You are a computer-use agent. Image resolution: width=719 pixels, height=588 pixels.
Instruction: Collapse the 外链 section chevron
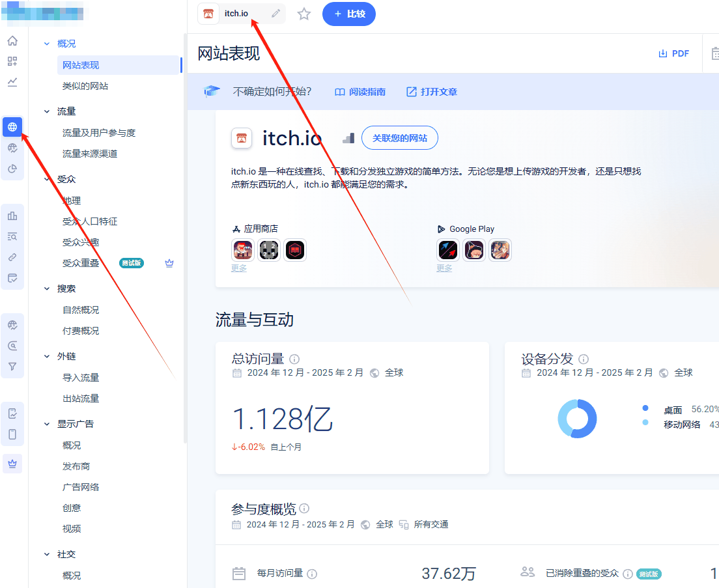[x=47, y=357]
